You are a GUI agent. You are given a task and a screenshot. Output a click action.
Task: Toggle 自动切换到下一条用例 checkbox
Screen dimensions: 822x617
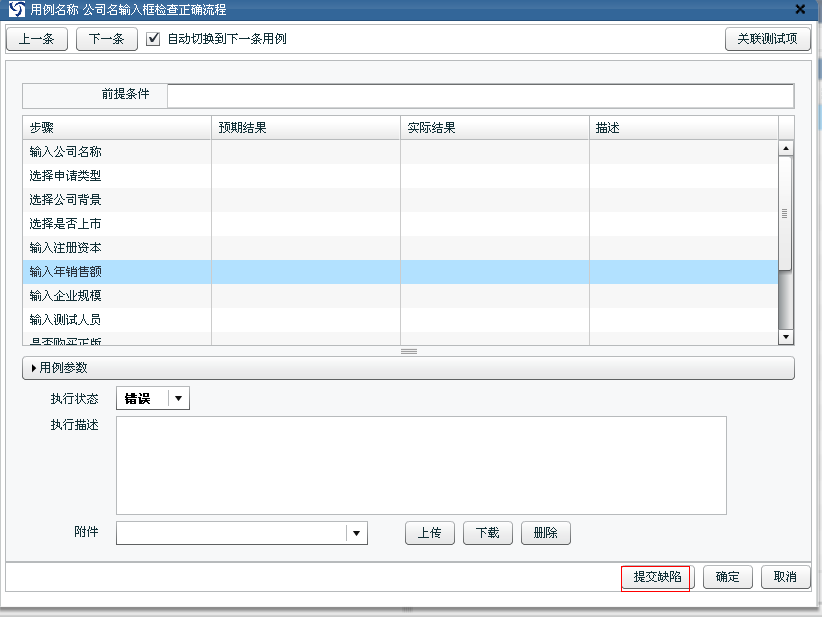pos(153,39)
